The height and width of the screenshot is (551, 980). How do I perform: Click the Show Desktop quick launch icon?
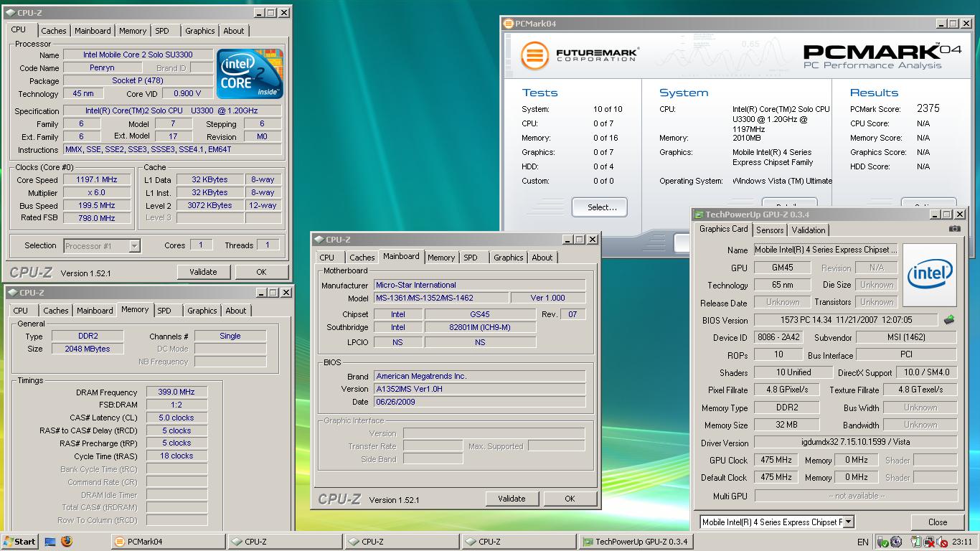(x=50, y=542)
